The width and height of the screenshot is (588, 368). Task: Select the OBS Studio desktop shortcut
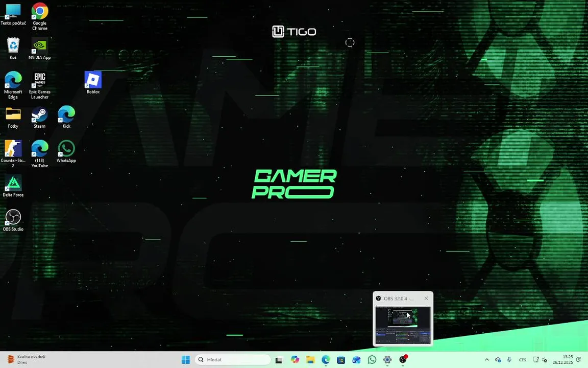pyautogui.click(x=13, y=220)
